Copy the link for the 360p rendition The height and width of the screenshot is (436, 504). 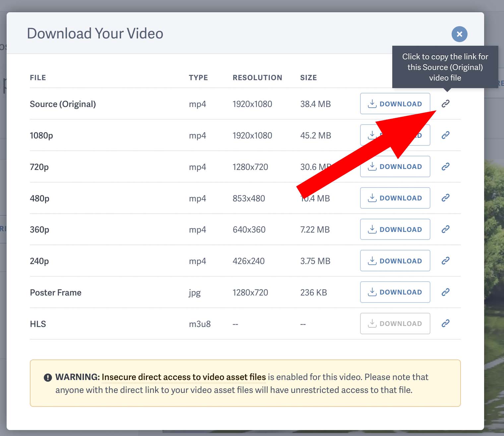[x=445, y=229]
